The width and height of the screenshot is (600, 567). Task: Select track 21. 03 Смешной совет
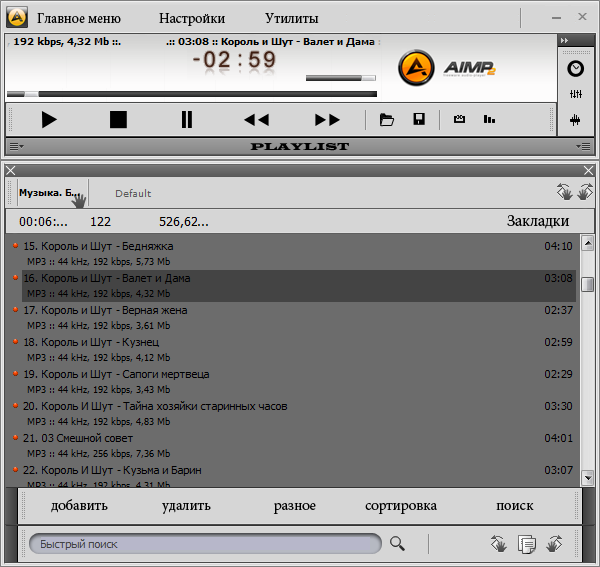298,445
